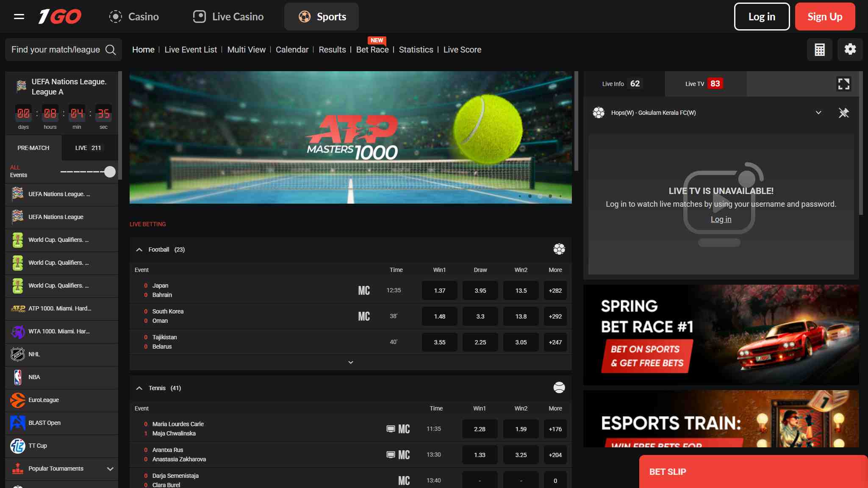Click the search magnifier icon
The height and width of the screenshot is (488, 868).
(x=111, y=50)
